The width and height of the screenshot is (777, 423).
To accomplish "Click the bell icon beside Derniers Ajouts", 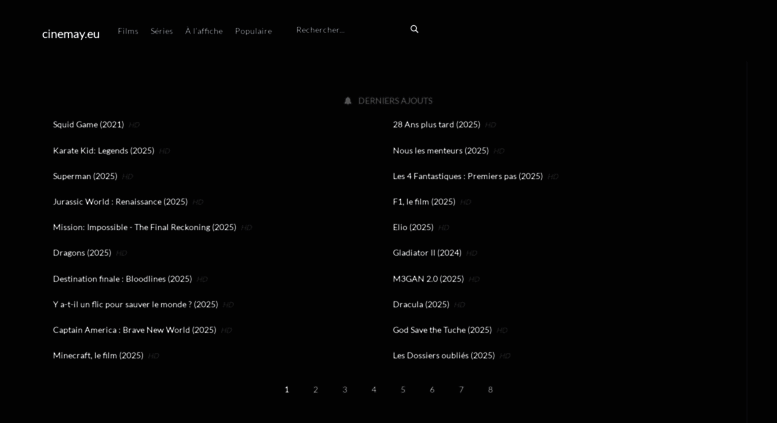I will click(348, 101).
